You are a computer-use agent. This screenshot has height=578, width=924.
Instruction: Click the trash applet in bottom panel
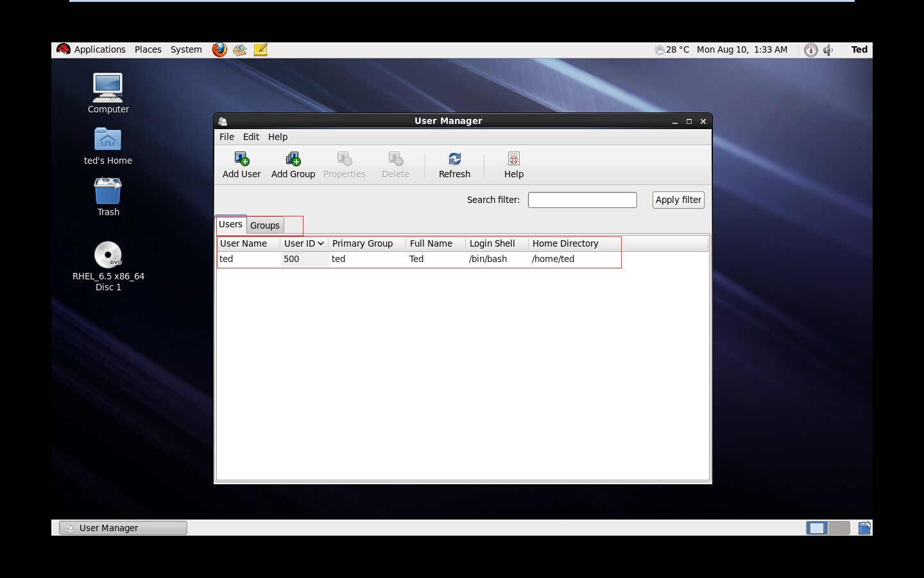click(x=864, y=528)
